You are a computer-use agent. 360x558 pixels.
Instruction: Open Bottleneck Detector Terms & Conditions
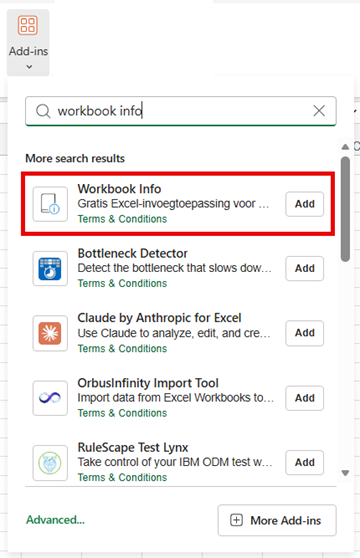point(122,283)
